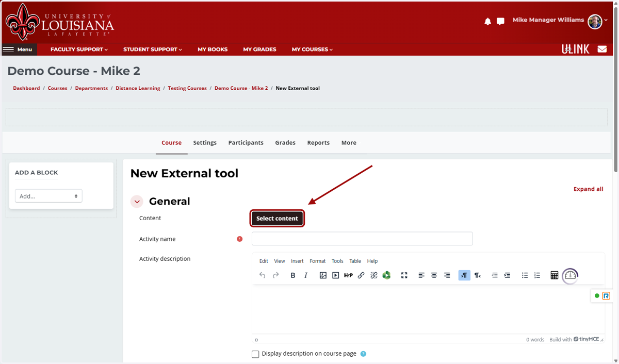
Task: Click inside the Activity description text area
Action: point(428,309)
